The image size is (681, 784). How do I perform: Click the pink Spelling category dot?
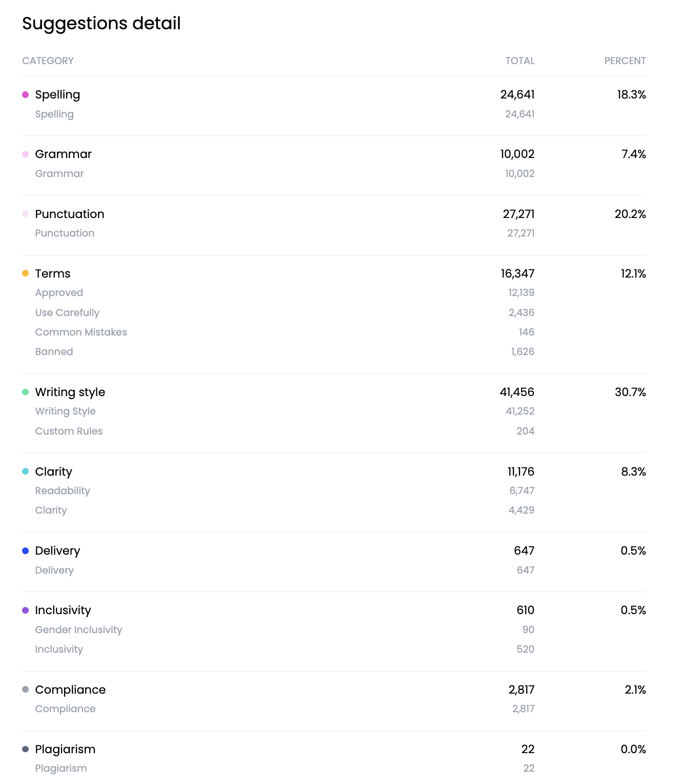[25, 94]
